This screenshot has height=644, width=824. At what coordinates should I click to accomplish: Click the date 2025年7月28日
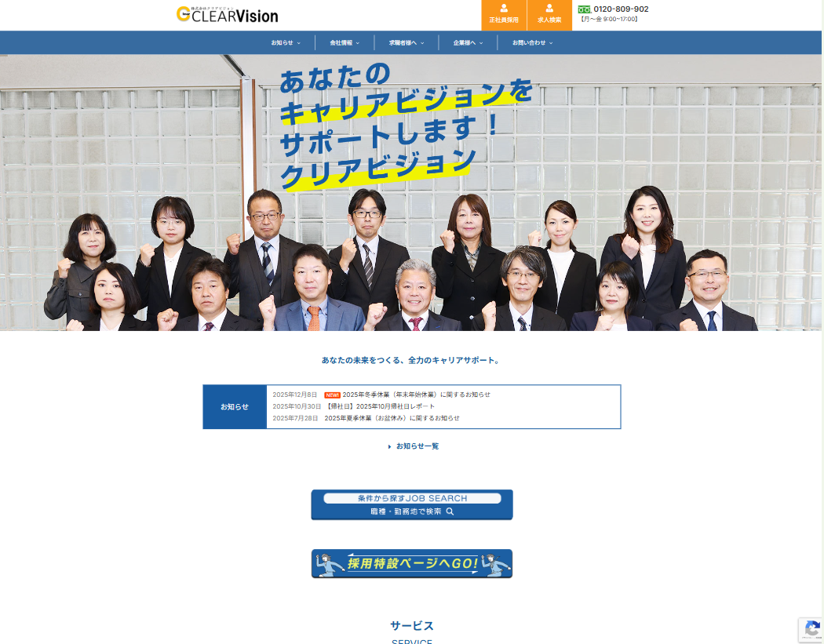[295, 418]
